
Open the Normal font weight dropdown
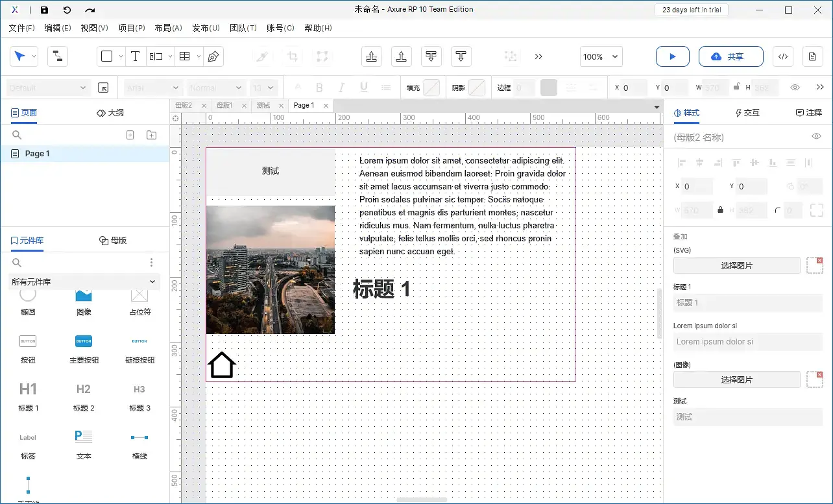click(x=216, y=88)
